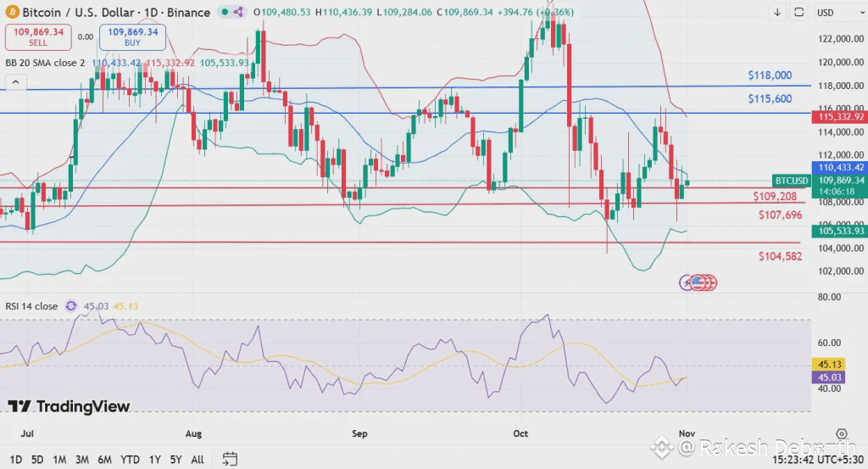The width and height of the screenshot is (868, 469).
Task: Click the BUY 109,869.34 button
Action: [132, 36]
